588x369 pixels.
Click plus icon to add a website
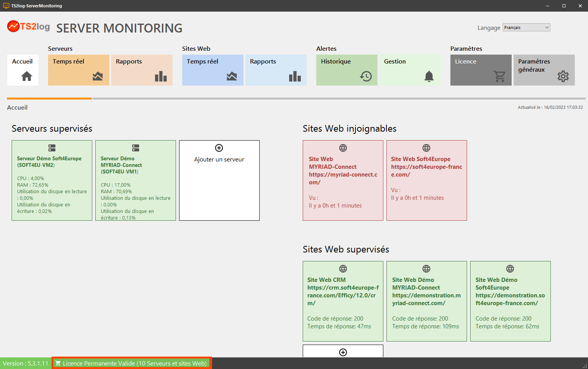pyautogui.click(x=343, y=352)
